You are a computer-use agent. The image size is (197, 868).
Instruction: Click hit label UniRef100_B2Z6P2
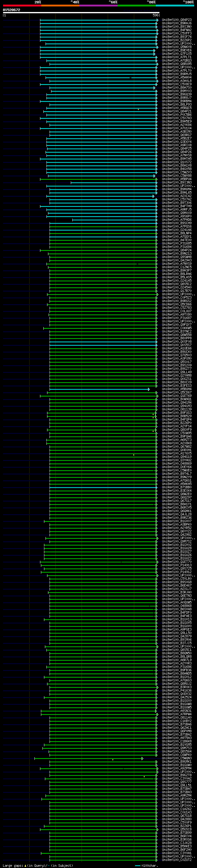(177, 40)
